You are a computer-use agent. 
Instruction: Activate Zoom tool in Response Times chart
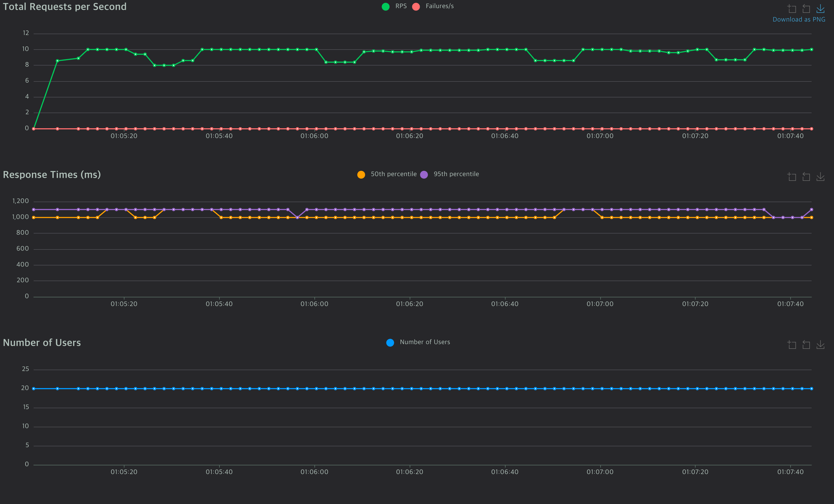point(792,177)
